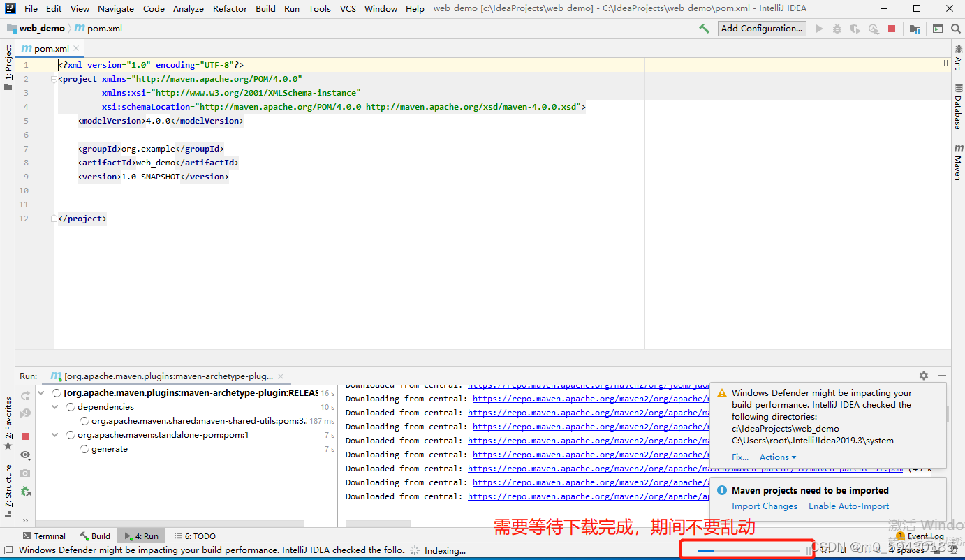Image resolution: width=965 pixels, height=560 pixels.
Task: Select the generate tree item
Action: [x=110, y=449]
